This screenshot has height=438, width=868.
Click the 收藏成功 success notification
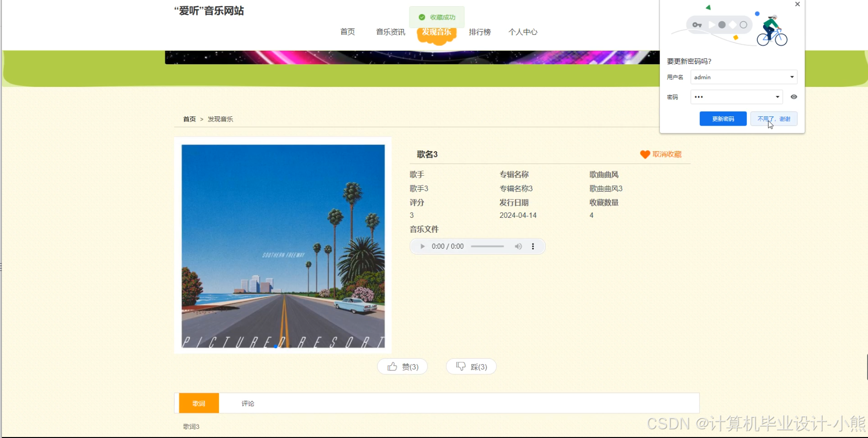[x=437, y=17]
